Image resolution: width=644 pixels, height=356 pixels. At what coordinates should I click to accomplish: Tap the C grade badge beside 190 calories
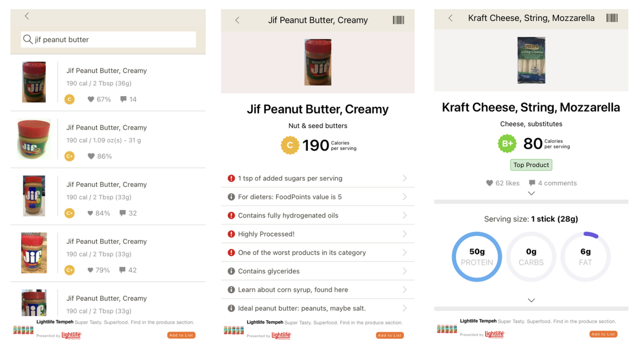click(290, 145)
